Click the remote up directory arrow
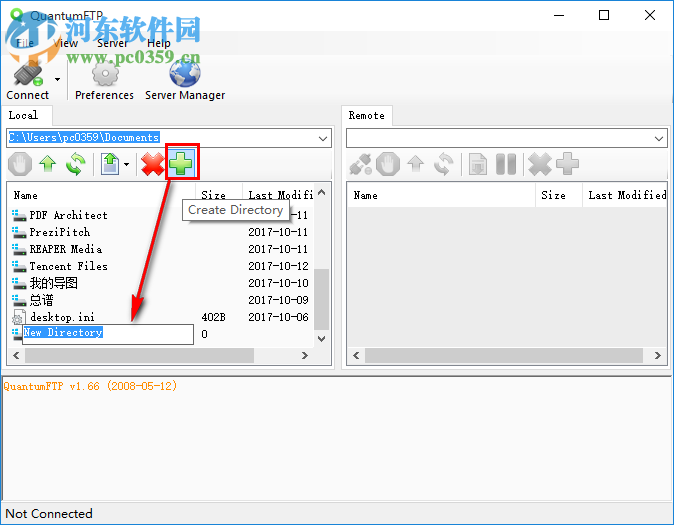 [416, 164]
